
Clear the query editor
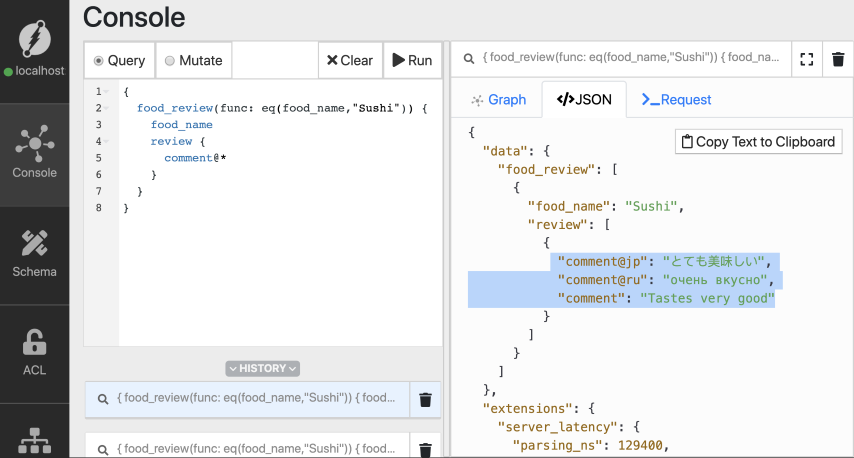click(x=349, y=60)
